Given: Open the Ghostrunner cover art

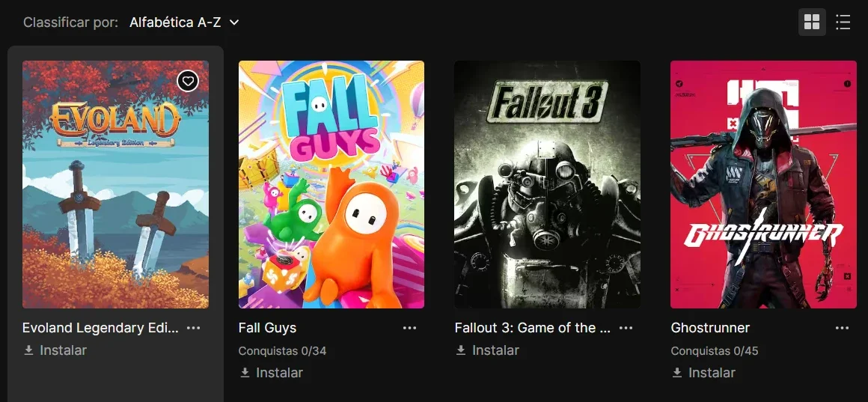Looking at the screenshot, I should 763,184.
